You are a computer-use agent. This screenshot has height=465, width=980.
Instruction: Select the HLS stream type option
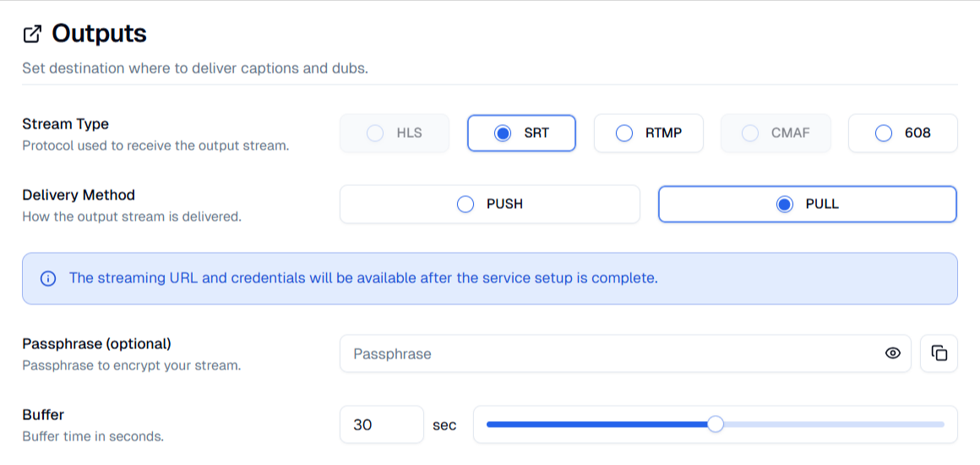coord(395,134)
